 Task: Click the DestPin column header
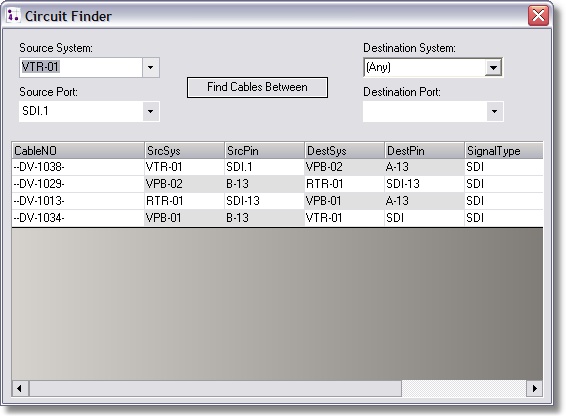coord(424,151)
